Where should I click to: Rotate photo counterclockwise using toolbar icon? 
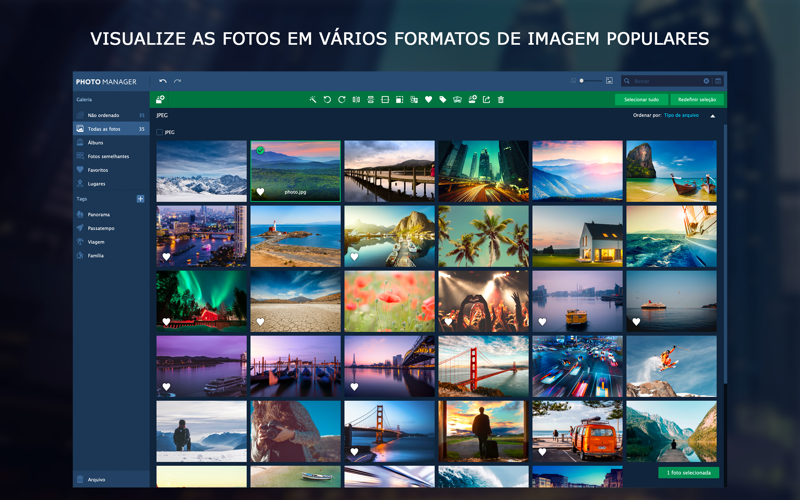point(327,100)
